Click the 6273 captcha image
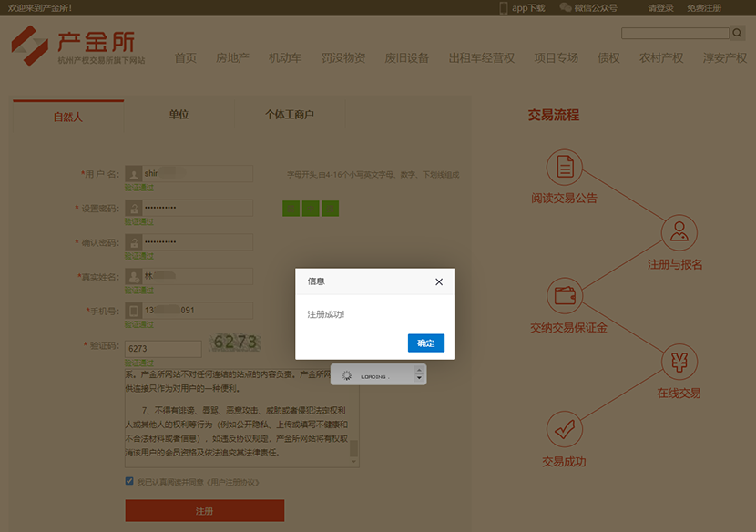This screenshot has width=756, height=532. [x=235, y=343]
